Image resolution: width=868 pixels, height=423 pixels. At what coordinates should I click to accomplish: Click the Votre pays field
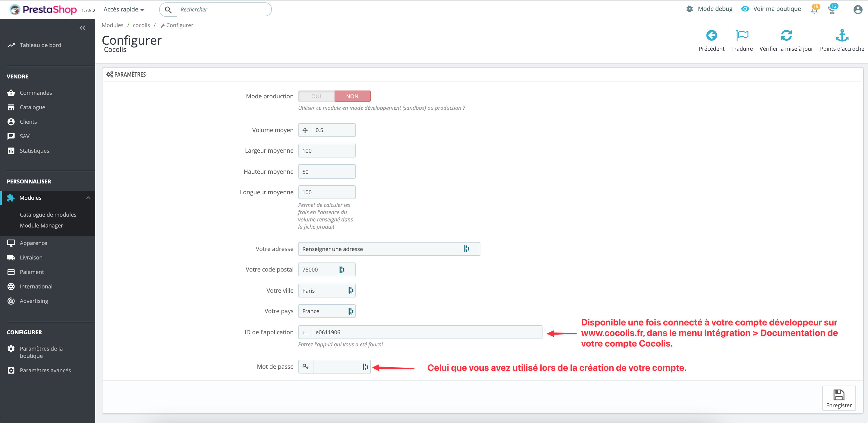[326, 311]
